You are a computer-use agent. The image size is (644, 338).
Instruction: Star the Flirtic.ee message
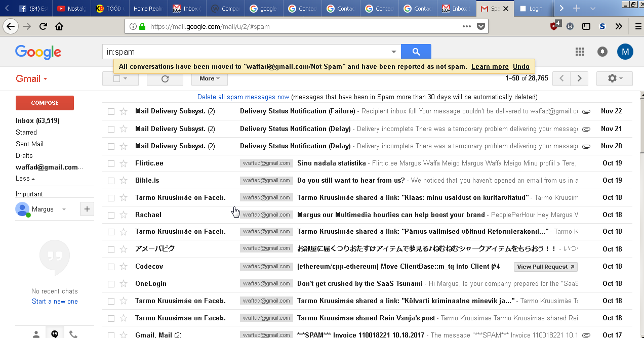[124, 163]
